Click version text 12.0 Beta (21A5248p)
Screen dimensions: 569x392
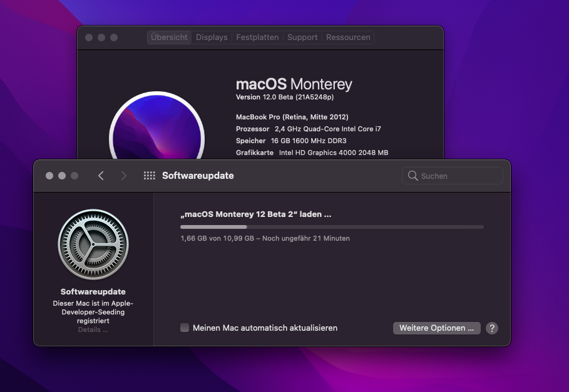tap(285, 97)
